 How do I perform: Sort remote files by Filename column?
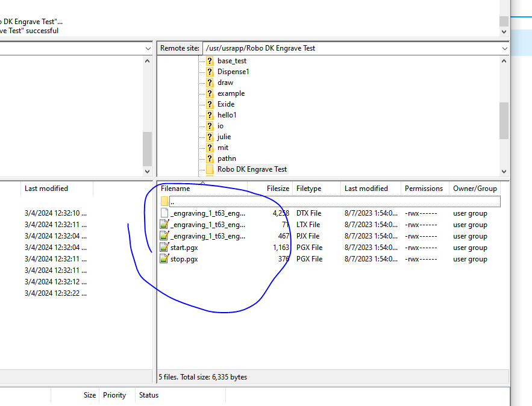coord(199,189)
